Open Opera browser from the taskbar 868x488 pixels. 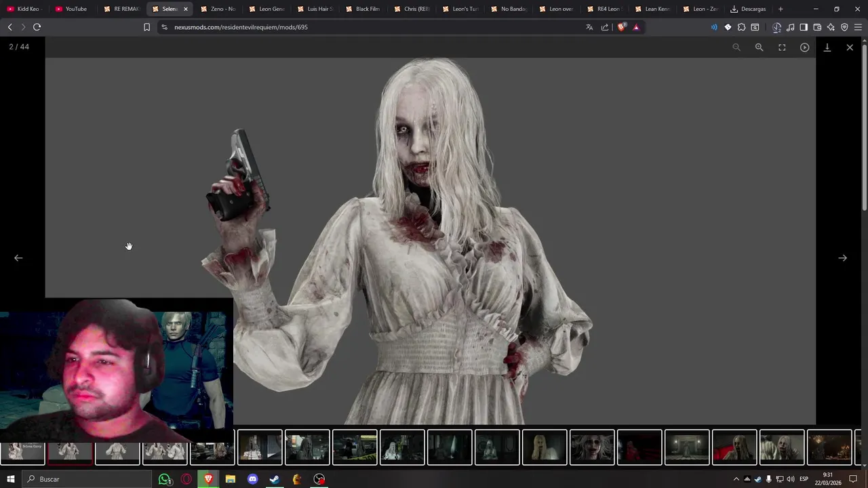(x=186, y=479)
